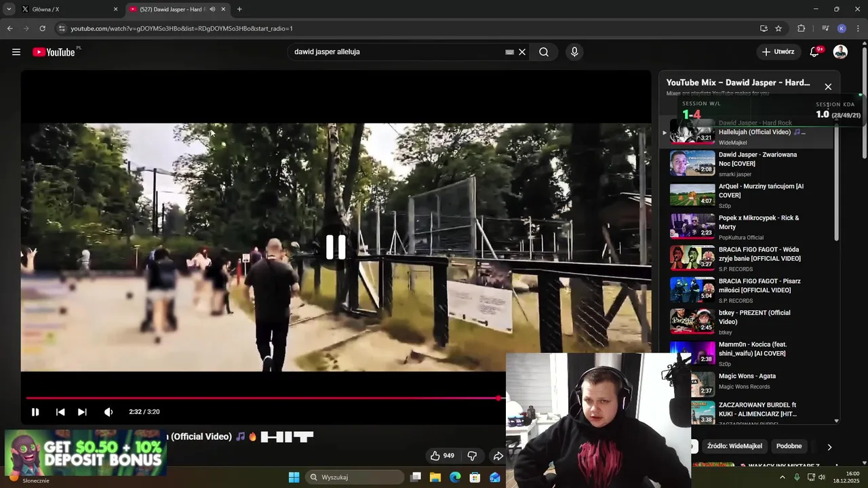Viewport: 868px width, 488px height.
Task: Open browser extensions puzzle icon
Action: 802,28
